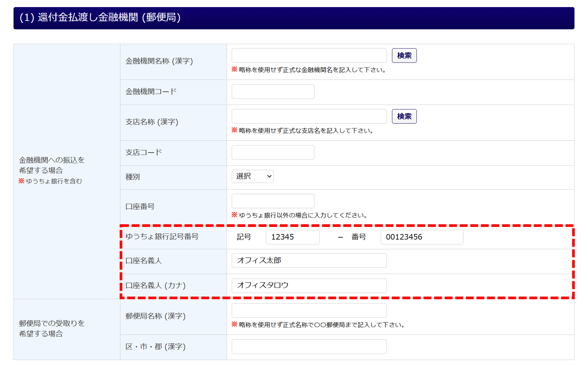Click the ゆうちょ銀行記号番号 row label
Image resolution: width=588 pixels, height=368 pixels.
pyautogui.click(x=162, y=237)
